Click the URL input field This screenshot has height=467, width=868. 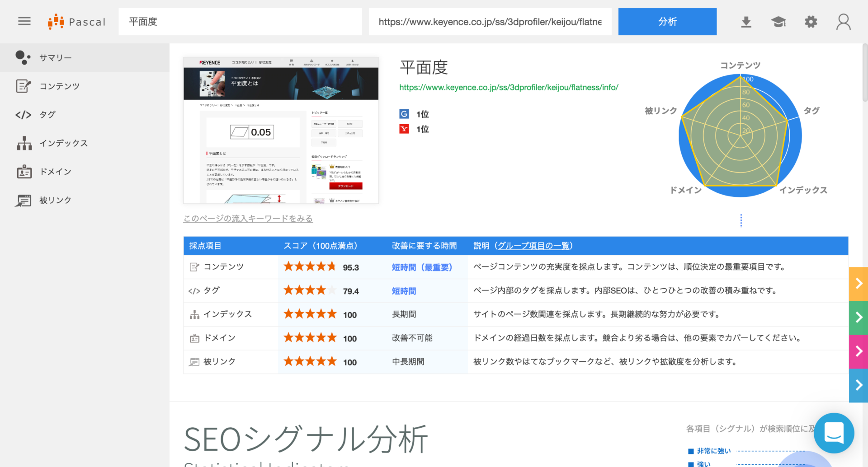click(x=490, y=22)
